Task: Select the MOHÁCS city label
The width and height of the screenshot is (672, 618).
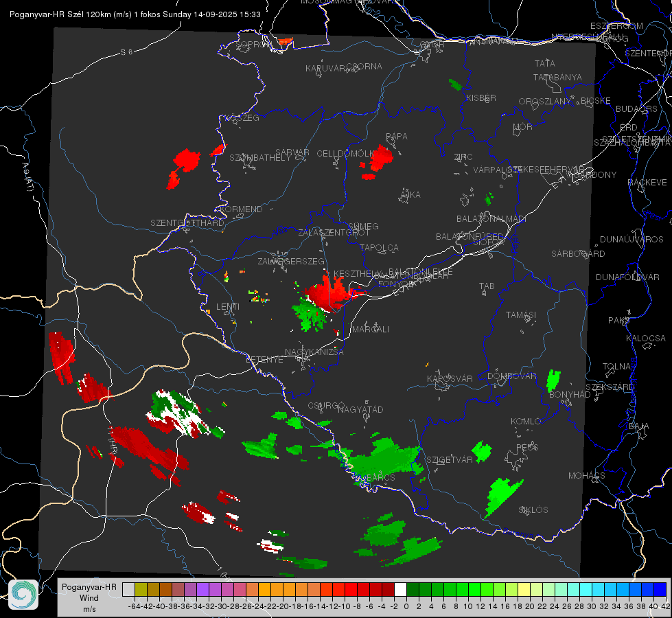Action: coord(586,476)
